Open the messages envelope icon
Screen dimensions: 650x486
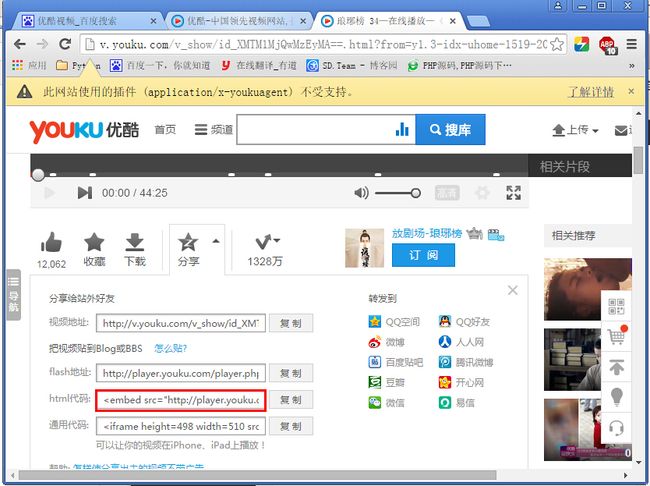pos(621,131)
